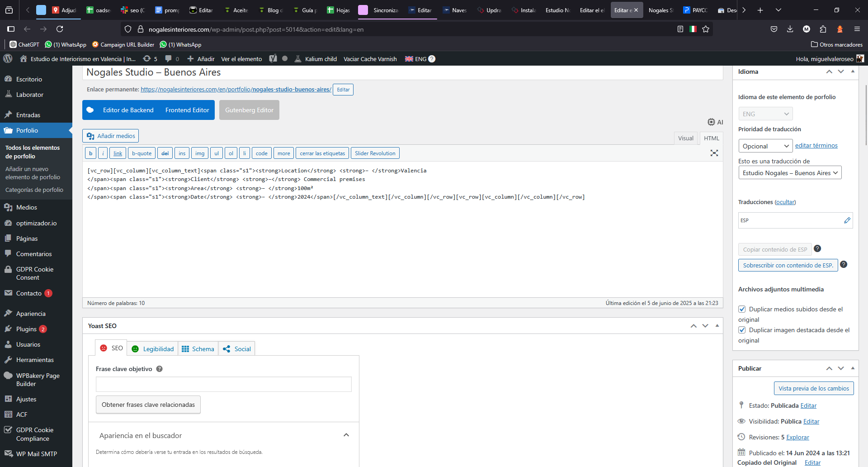
Task: Open the reader view icon in address bar
Action: pos(680,29)
